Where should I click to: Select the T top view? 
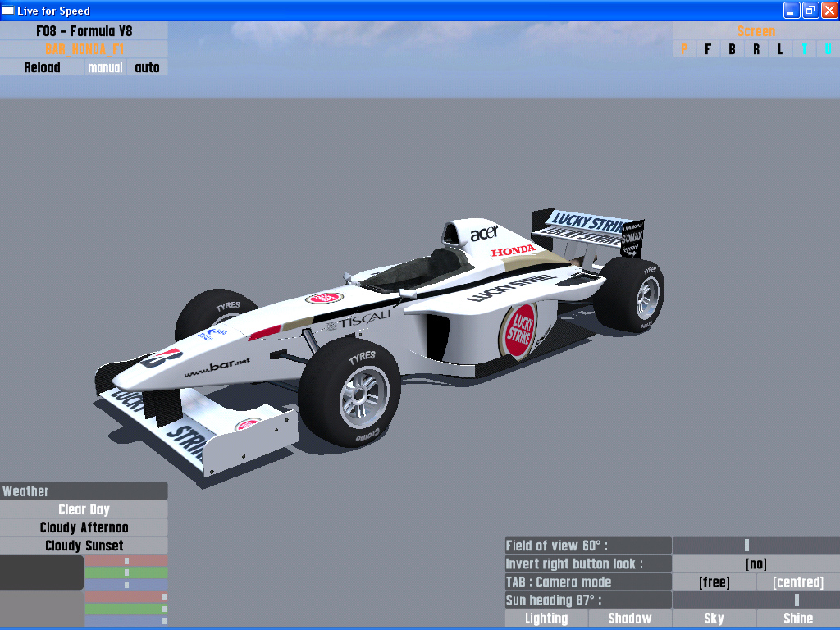coord(804,49)
